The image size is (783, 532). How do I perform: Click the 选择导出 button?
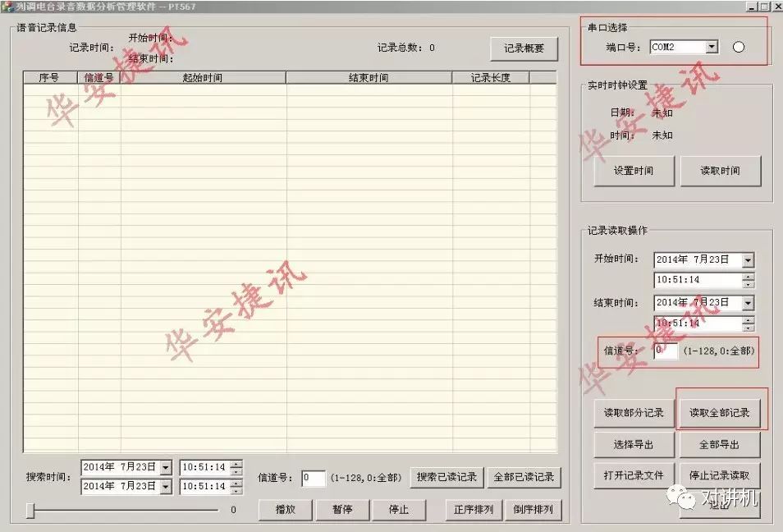[x=634, y=445]
